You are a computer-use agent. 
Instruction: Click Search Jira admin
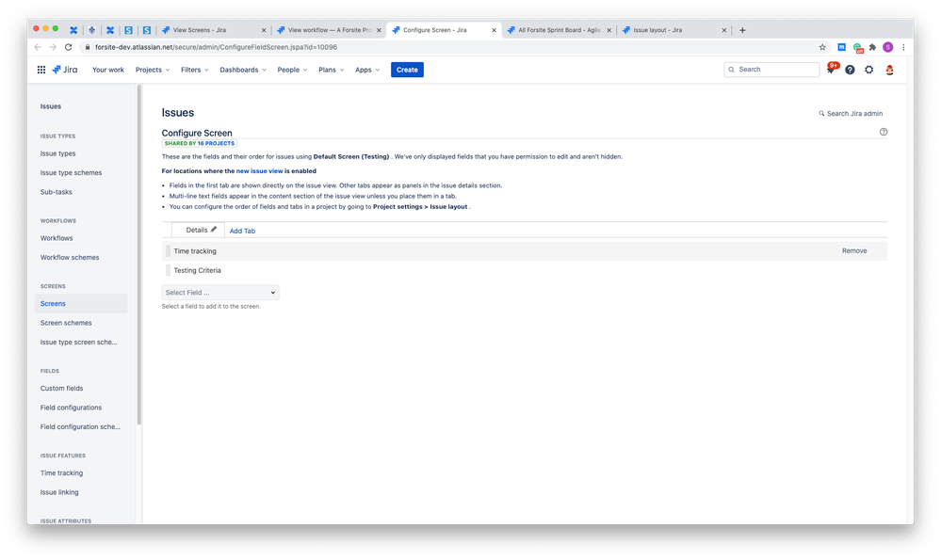[851, 113]
